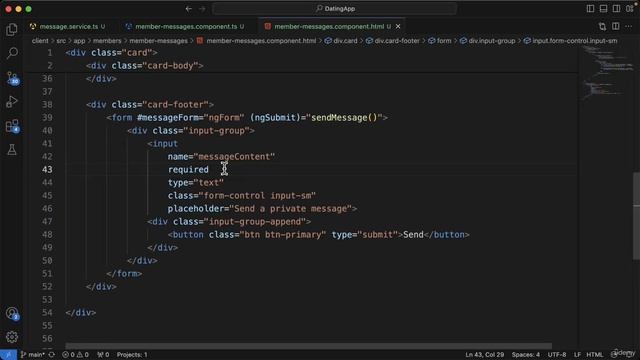The width and height of the screenshot is (640, 360).
Task: Click the closing form tag on line 51
Action: 124,274
